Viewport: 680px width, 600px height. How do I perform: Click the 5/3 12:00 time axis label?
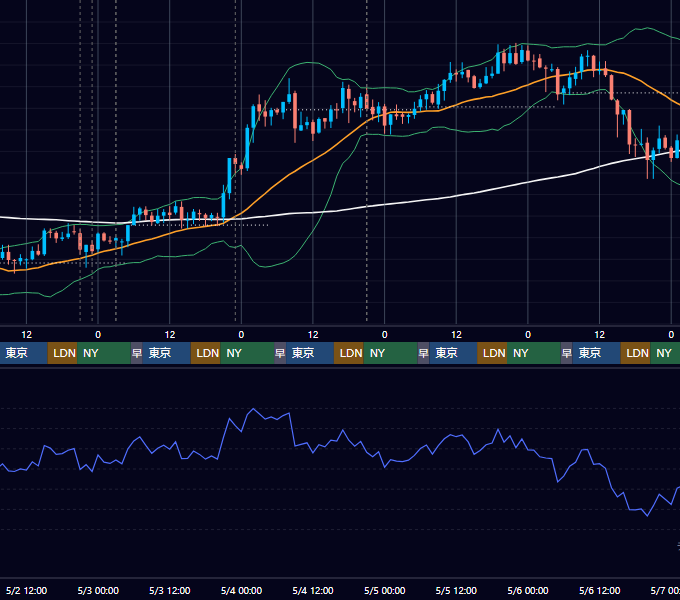point(170,590)
